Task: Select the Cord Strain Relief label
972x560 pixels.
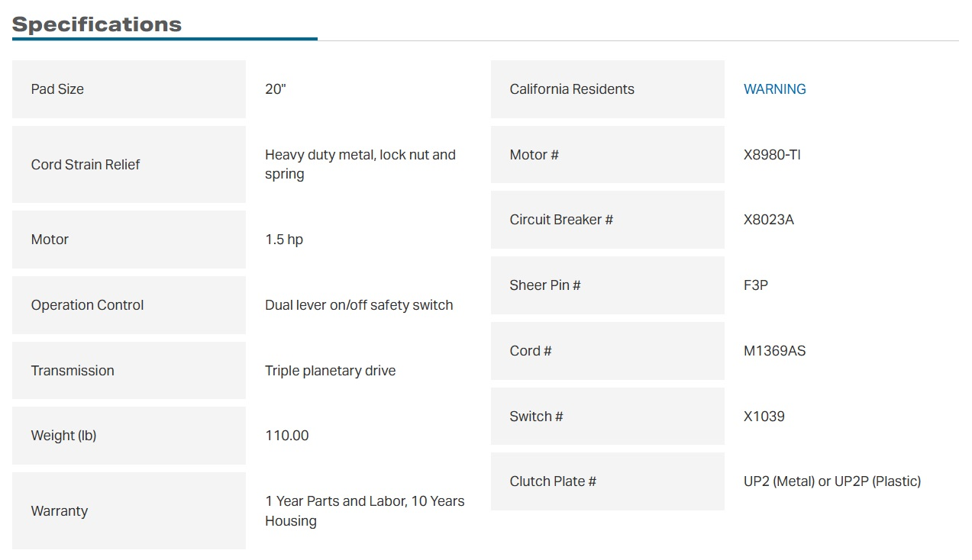Action: click(86, 165)
